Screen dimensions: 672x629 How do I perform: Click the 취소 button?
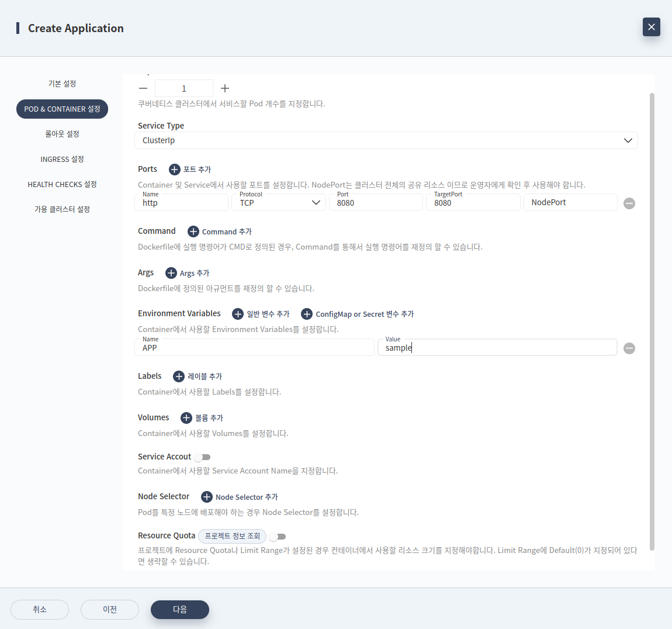40,609
